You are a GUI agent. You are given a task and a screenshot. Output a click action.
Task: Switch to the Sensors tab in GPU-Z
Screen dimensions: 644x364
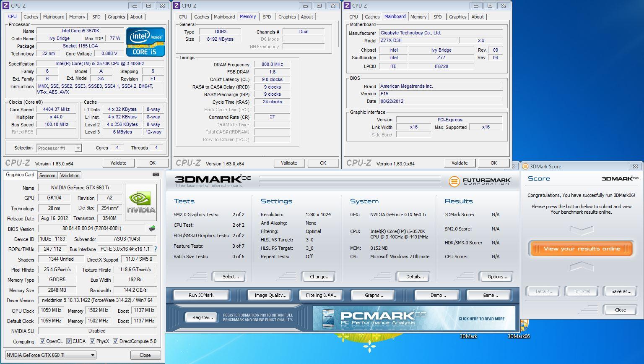click(47, 175)
